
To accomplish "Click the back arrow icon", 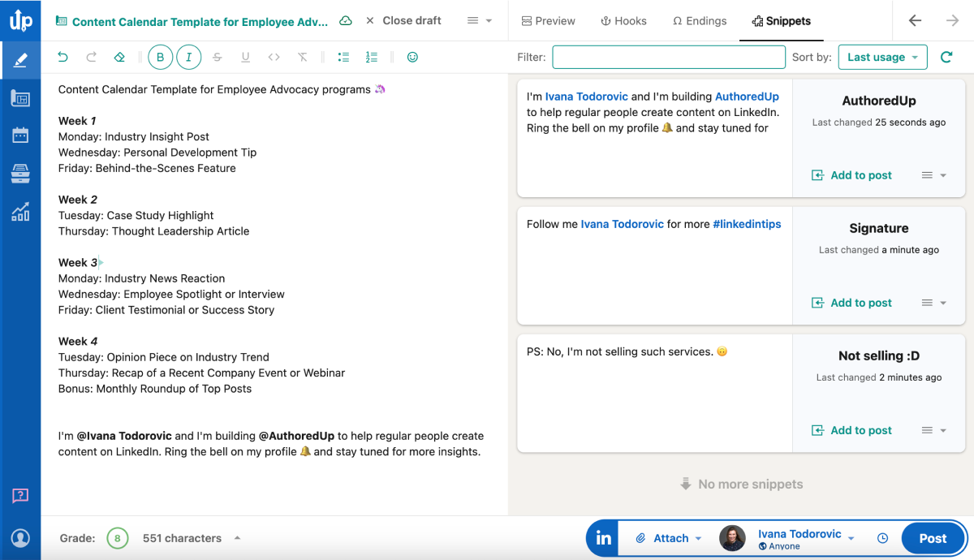I will pos(915,20).
